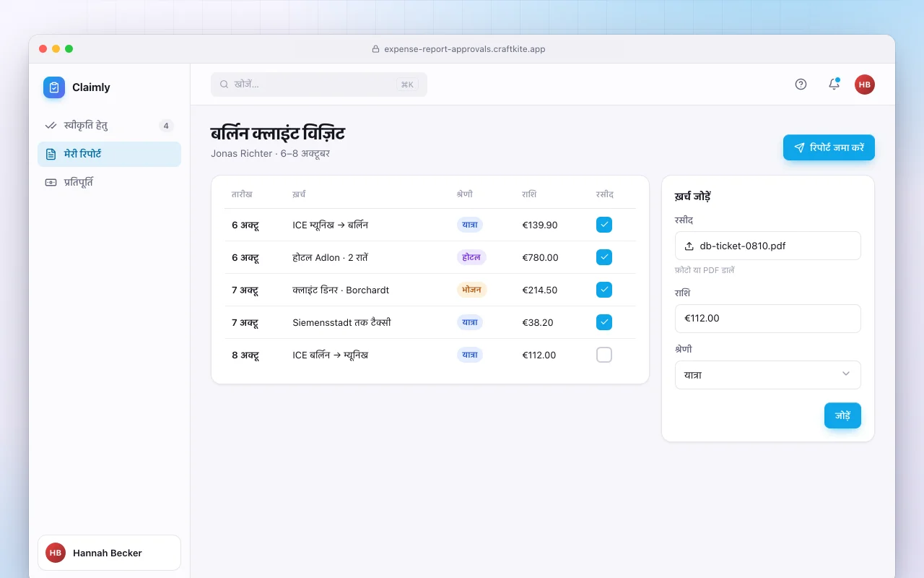The height and width of the screenshot is (578, 924).
Task: Open the HB profile avatar in header
Action: [x=865, y=85]
